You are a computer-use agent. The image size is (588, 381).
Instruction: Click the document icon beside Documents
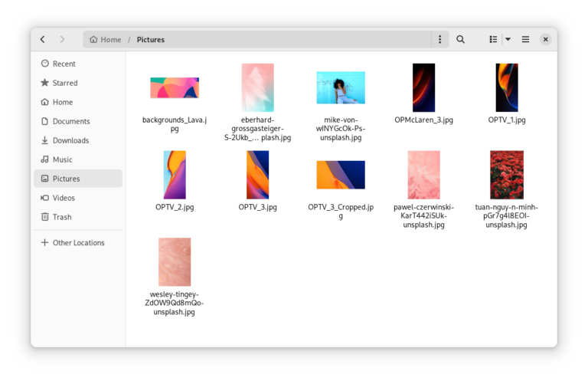point(45,121)
